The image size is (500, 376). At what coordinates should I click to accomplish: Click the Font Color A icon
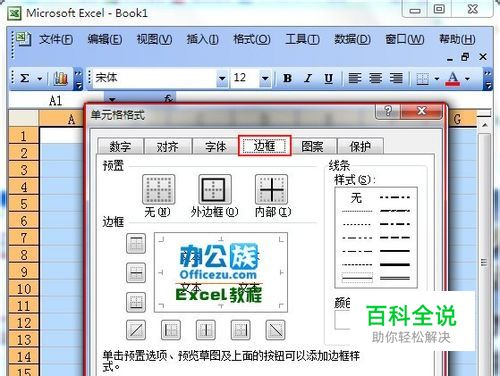coord(453,79)
